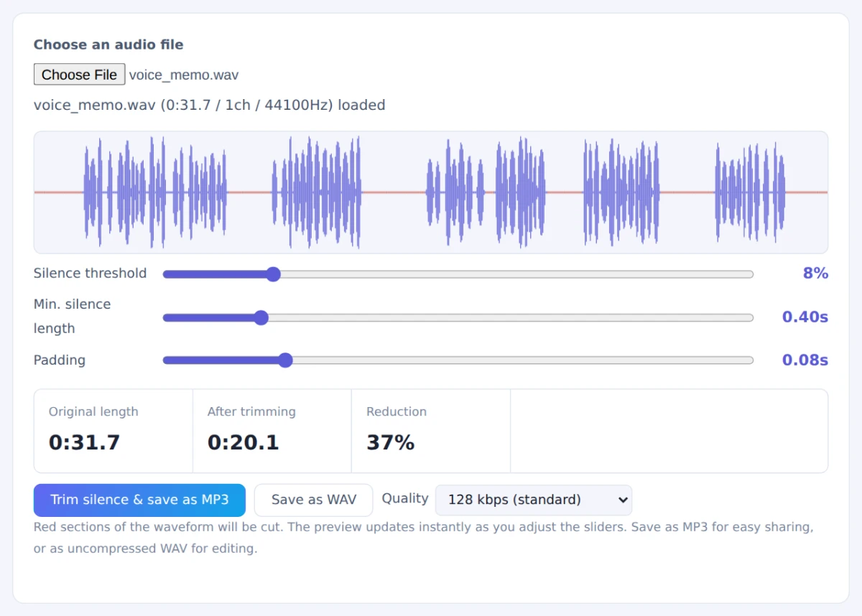Click the Min. silence length label

[x=73, y=316]
